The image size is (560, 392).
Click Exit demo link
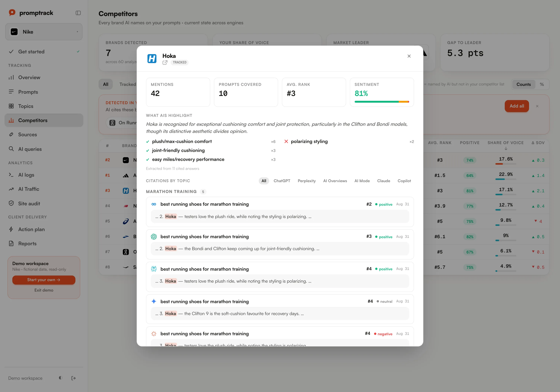pyautogui.click(x=44, y=290)
